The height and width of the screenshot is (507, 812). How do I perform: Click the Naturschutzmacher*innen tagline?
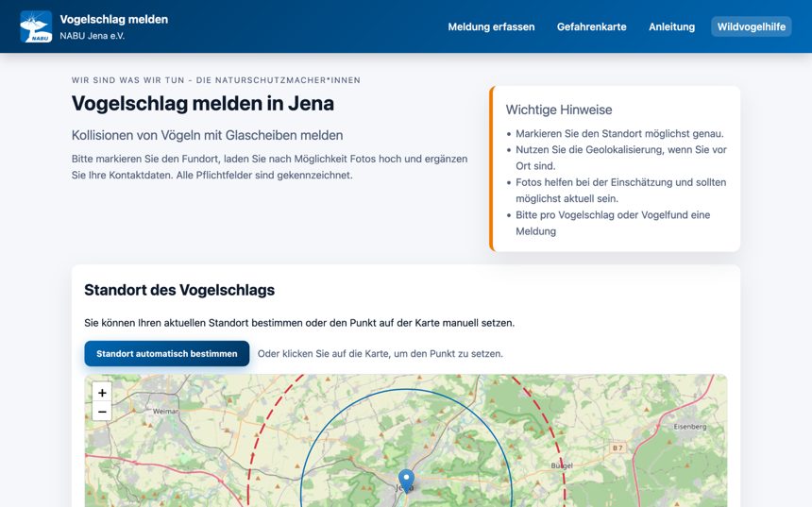coord(216,80)
